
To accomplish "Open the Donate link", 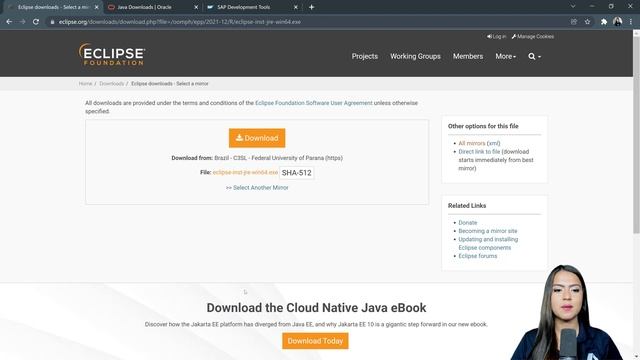I will point(467,222).
